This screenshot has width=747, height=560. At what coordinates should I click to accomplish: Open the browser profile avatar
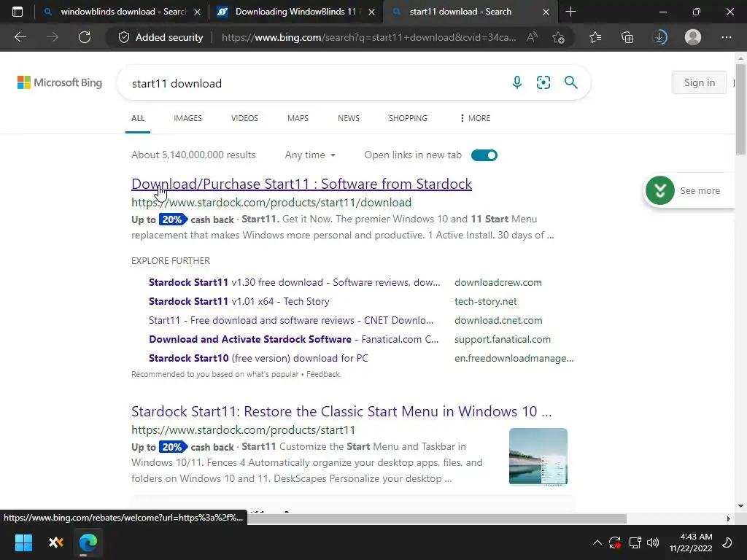pos(693,37)
